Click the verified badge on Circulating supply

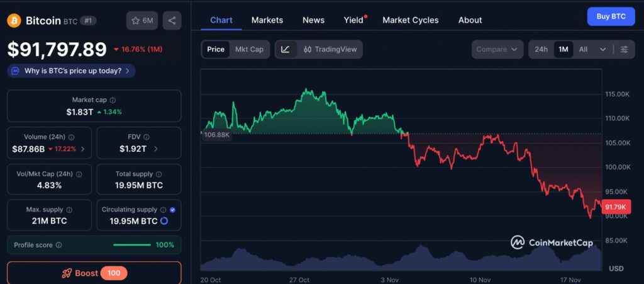pyautogui.click(x=172, y=210)
